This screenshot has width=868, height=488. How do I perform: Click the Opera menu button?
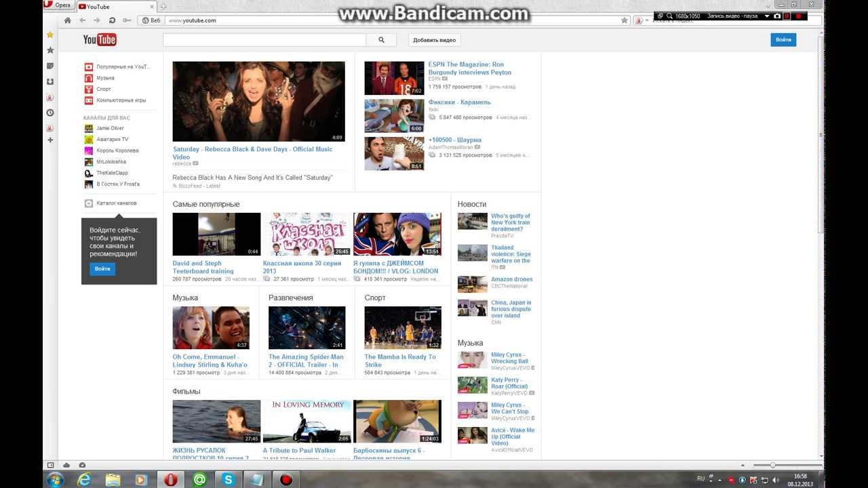(58, 5)
